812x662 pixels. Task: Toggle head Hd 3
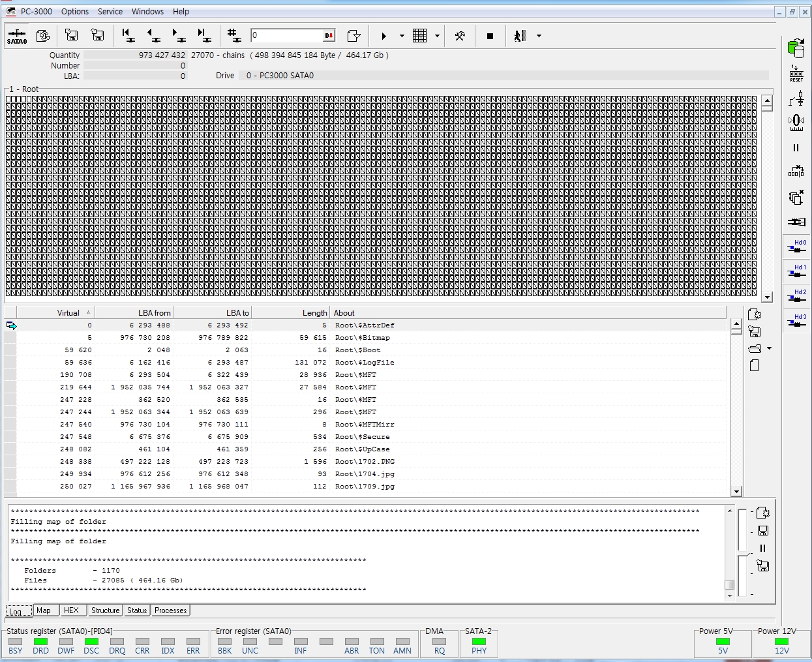tap(796, 320)
